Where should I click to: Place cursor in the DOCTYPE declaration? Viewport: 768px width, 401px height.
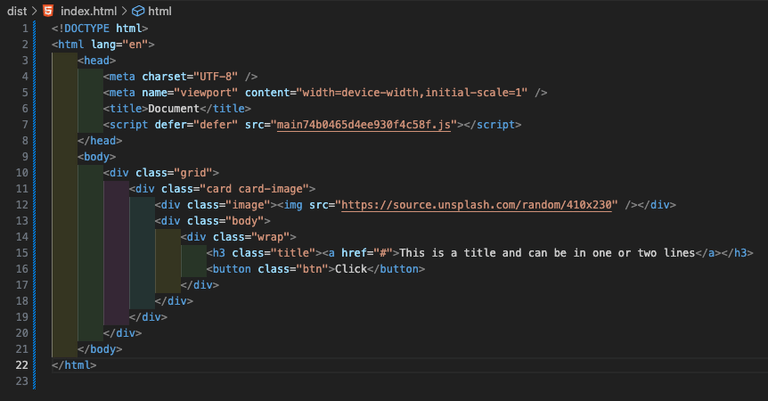pos(100,28)
